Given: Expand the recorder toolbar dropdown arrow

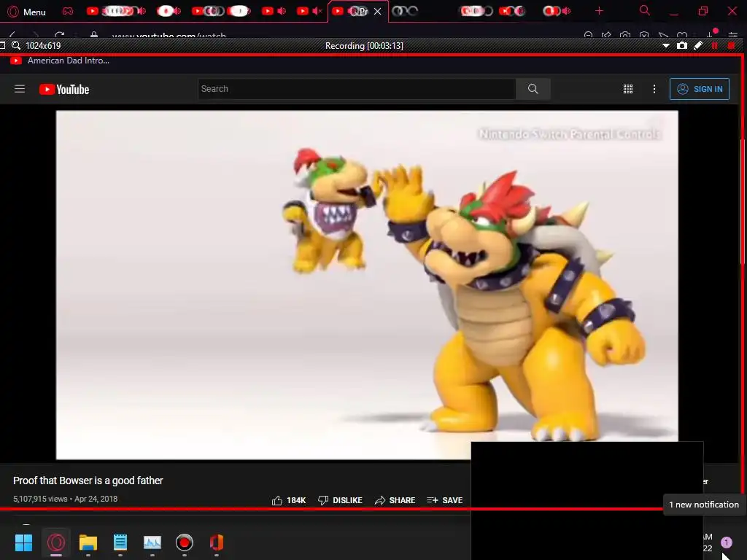Looking at the screenshot, I should [666, 46].
